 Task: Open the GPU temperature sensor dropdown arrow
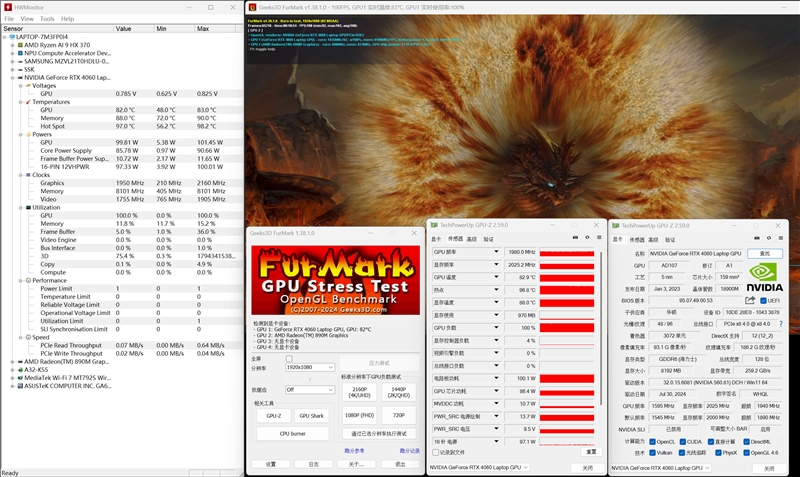point(495,277)
